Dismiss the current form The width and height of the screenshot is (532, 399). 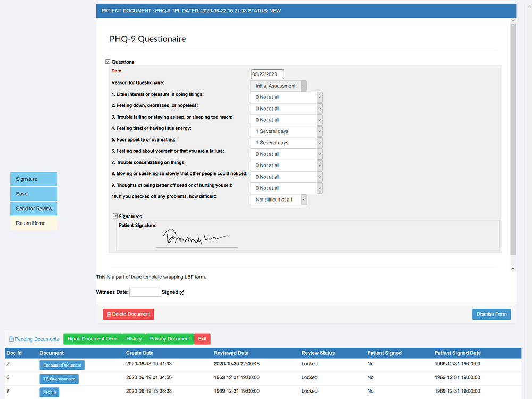pyautogui.click(x=491, y=314)
